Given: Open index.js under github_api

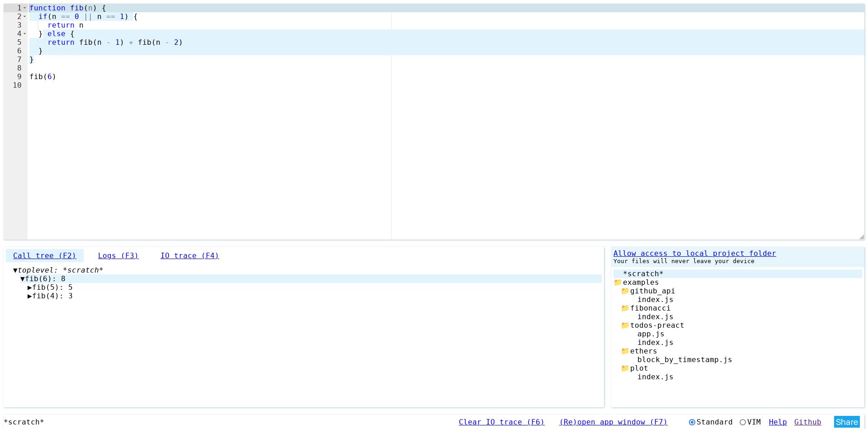Looking at the screenshot, I should point(655,300).
